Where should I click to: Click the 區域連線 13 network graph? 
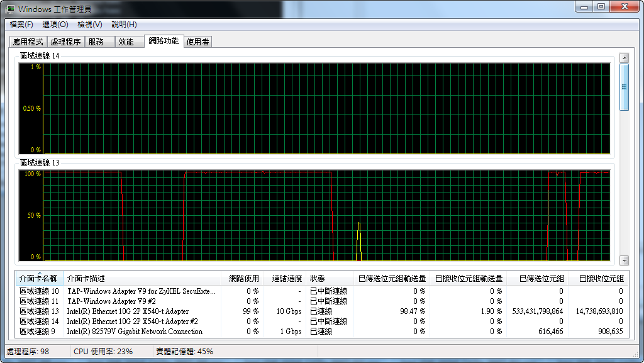(x=314, y=216)
